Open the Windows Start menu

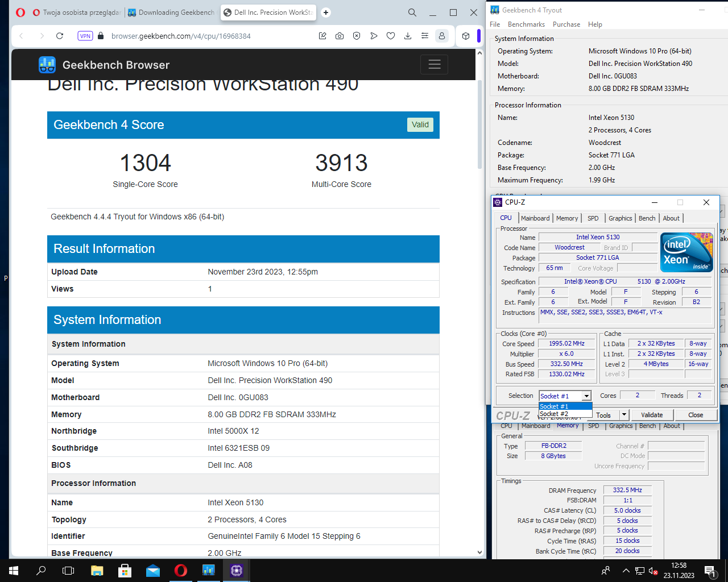[14, 571]
